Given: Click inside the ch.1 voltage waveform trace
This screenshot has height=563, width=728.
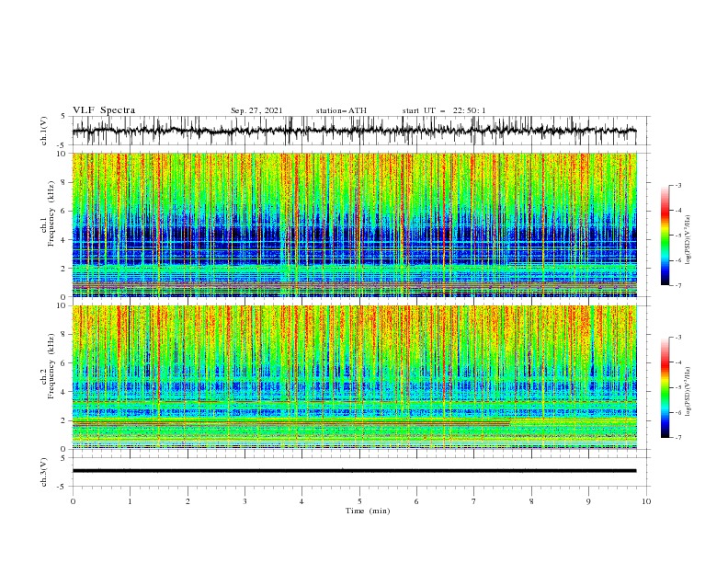Looking at the screenshot, I should tap(354, 131).
